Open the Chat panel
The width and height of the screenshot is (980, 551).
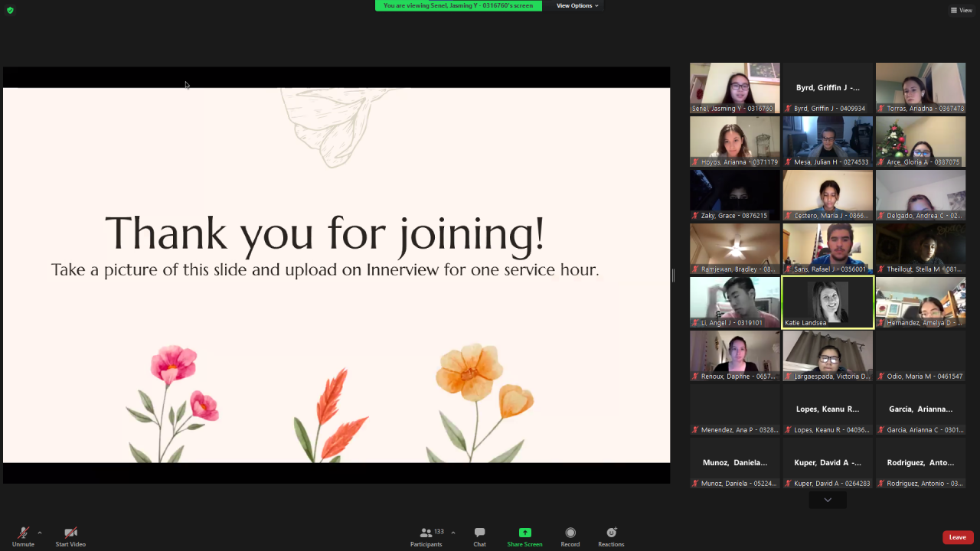point(479,536)
